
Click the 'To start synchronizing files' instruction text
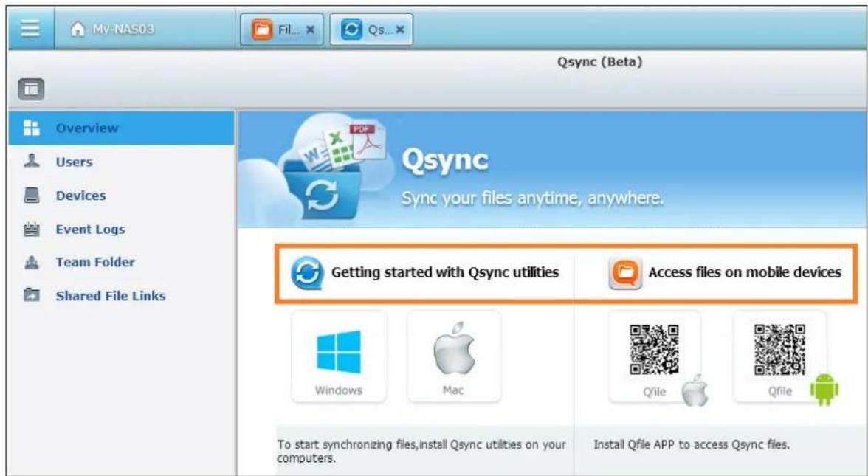(421, 451)
